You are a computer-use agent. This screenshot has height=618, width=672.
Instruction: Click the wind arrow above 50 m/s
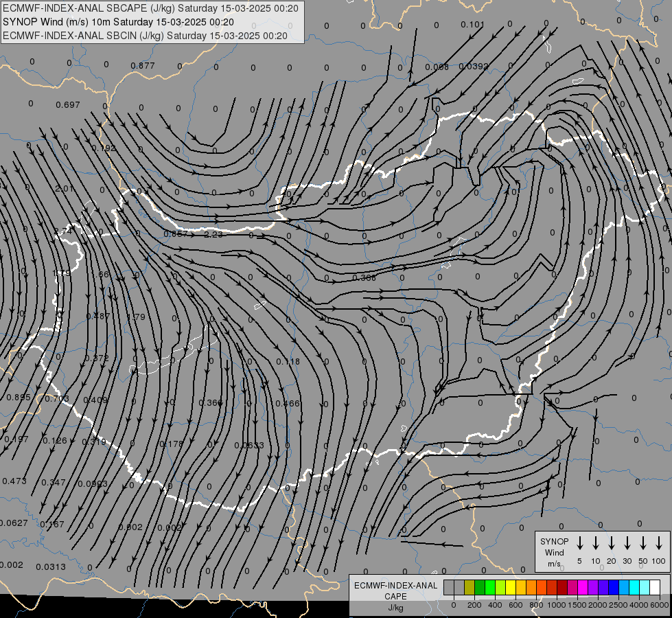click(x=643, y=543)
